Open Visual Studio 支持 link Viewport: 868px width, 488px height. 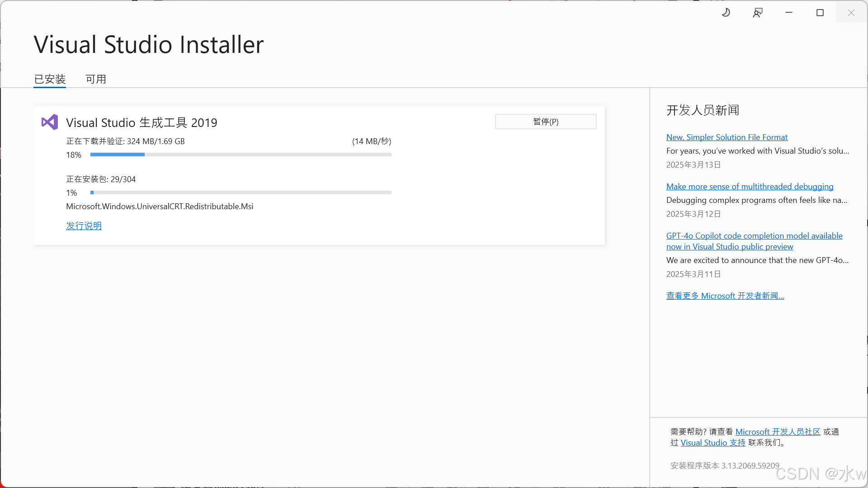tap(713, 442)
